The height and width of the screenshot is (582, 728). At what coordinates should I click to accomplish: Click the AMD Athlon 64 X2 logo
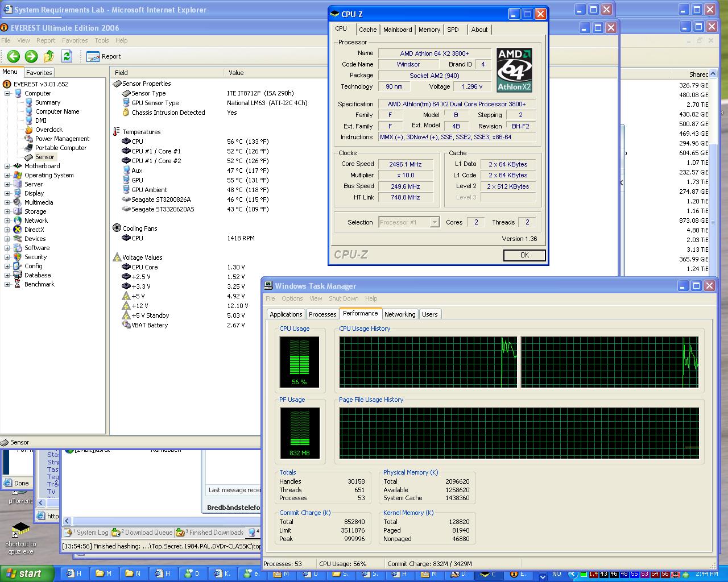pos(514,70)
